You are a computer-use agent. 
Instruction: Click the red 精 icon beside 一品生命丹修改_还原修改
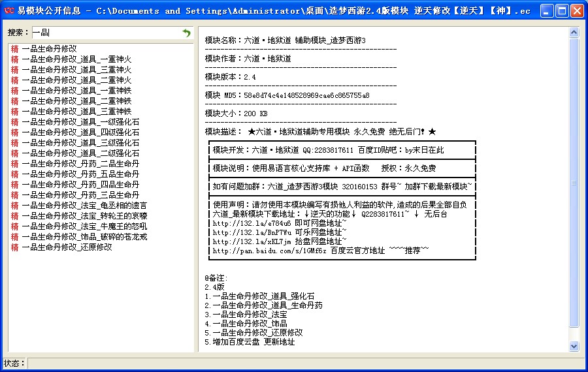14,247
